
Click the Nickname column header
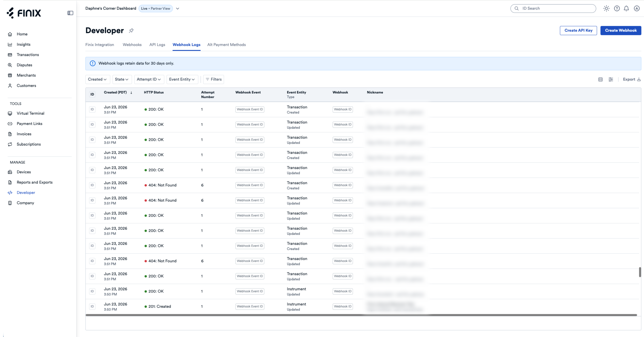pyautogui.click(x=375, y=92)
